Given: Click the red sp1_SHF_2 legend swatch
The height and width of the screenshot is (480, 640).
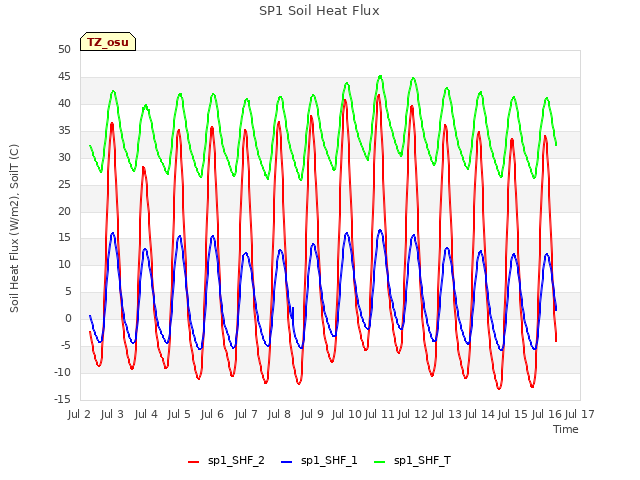Looking at the screenshot, I should [193, 462].
